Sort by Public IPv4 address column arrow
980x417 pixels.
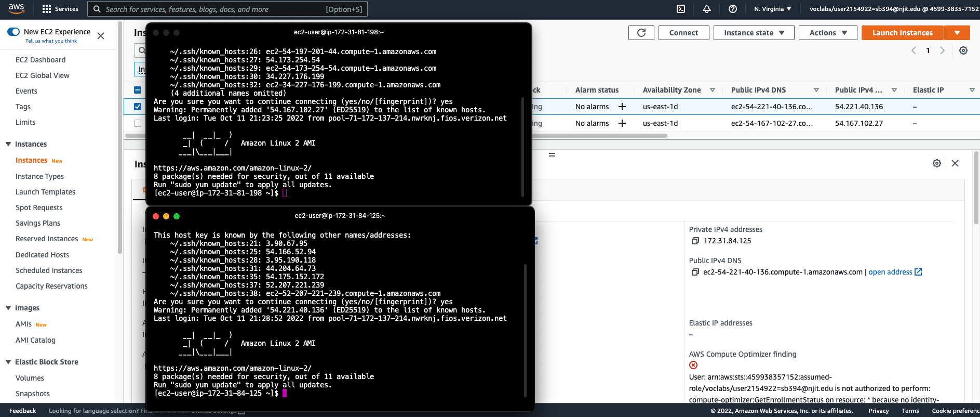click(894, 90)
